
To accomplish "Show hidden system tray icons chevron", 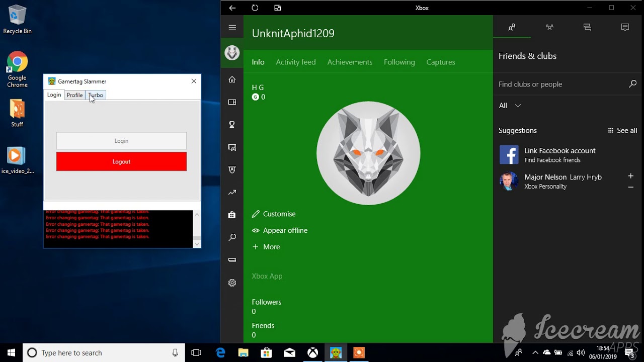I will (535, 352).
